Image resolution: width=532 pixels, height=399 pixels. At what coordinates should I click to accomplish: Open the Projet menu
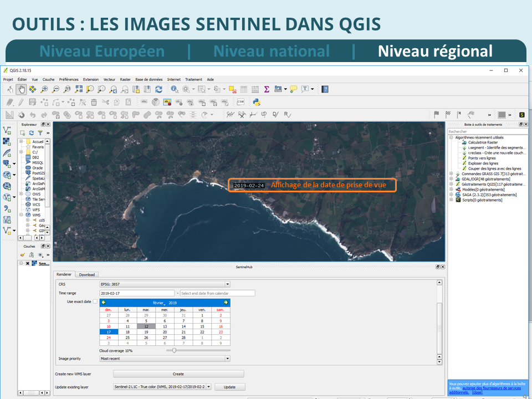(x=8, y=79)
